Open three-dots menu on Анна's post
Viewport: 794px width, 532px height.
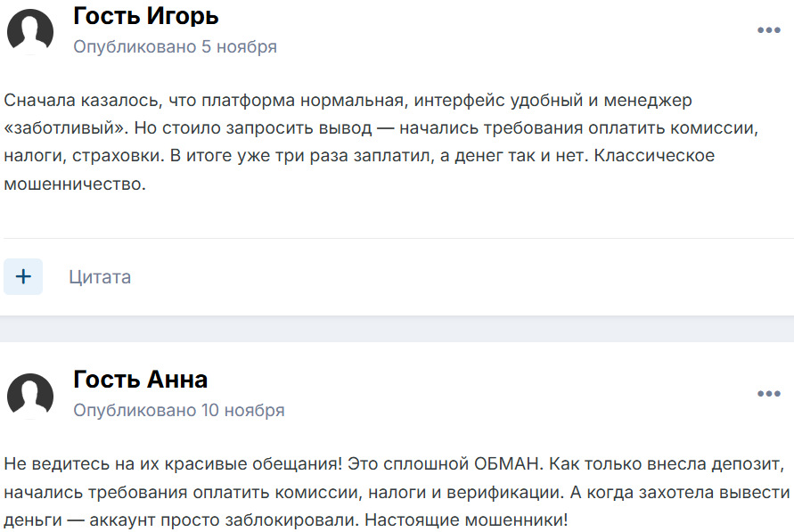[x=768, y=394]
